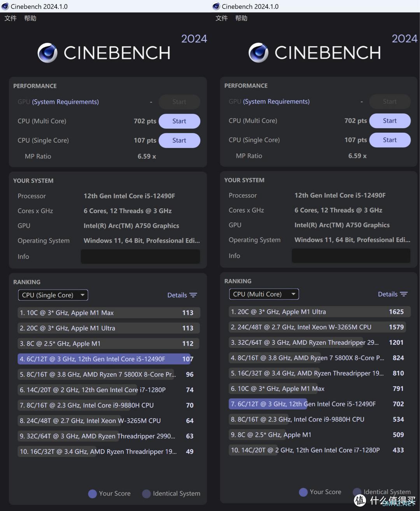Image resolution: width=420 pixels, height=511 pixels.
Task: Select highlighted i5-12490F row in single core ranking
Action: (x=106, y=359)
